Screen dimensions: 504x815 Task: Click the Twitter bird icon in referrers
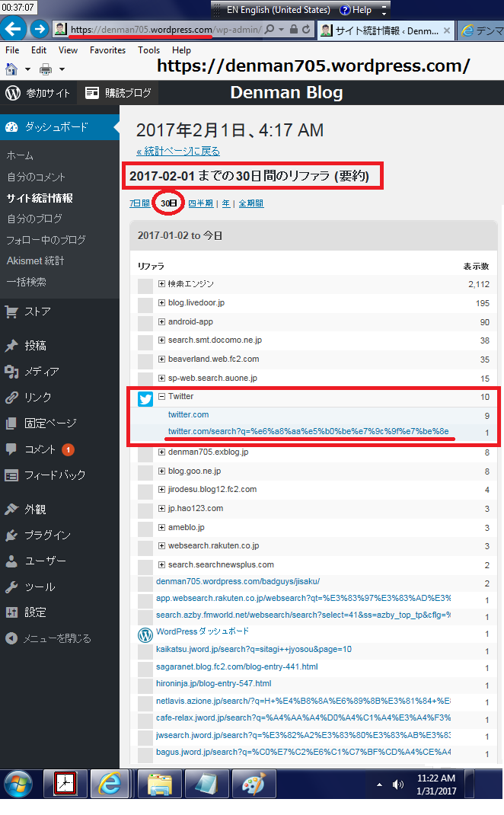[145, 398]
